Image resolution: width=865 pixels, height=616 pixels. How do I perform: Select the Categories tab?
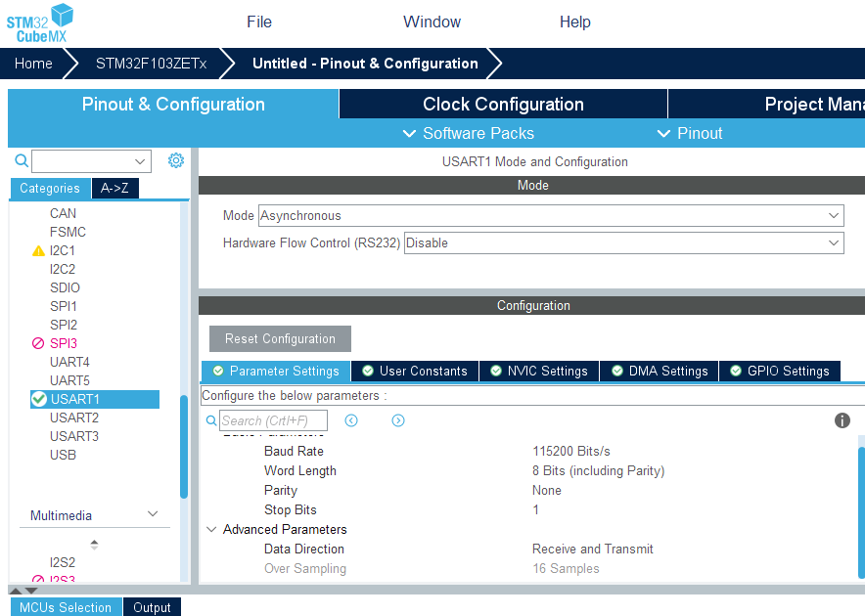50,188
